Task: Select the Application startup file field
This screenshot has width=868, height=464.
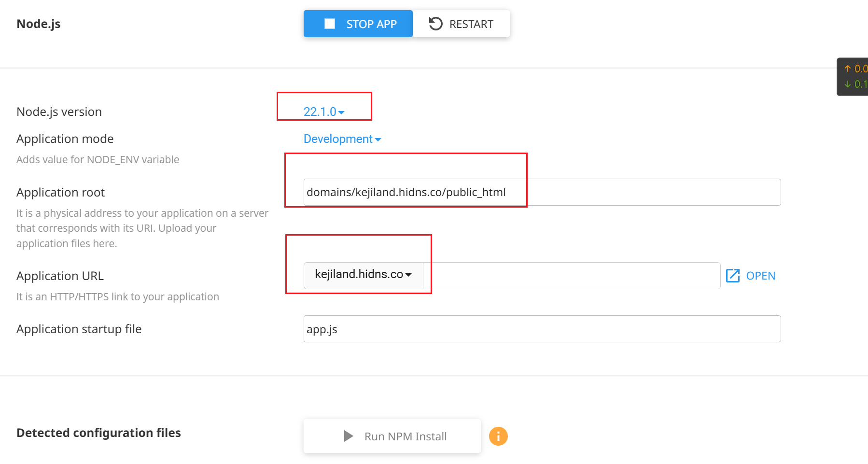Action: [542, 329]
